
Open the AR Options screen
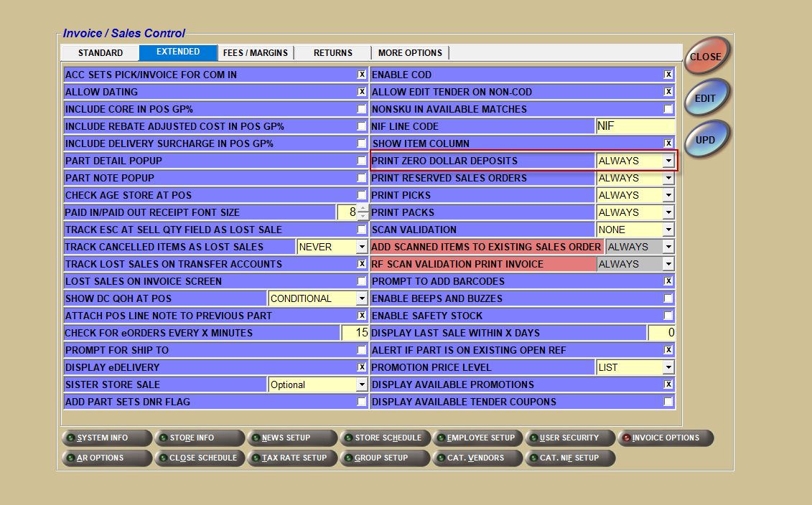pos(106,458)
